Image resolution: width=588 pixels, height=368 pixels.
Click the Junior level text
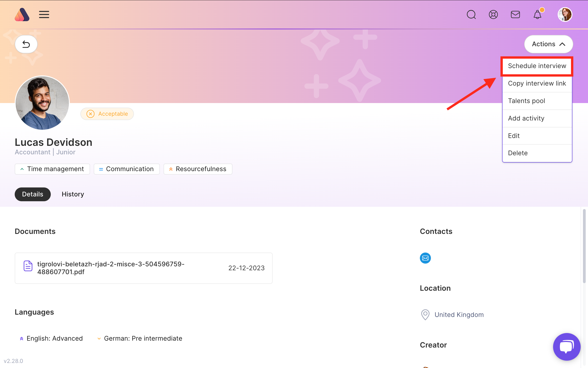[x=66, y=152]
